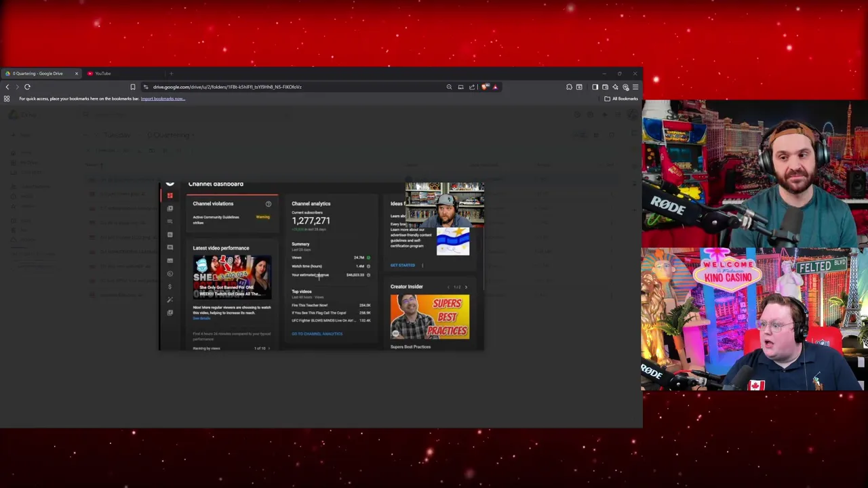Click the red dashboard icon in the image sidebar
Viewport: 868px width, 488px height.
pos(170,195)
